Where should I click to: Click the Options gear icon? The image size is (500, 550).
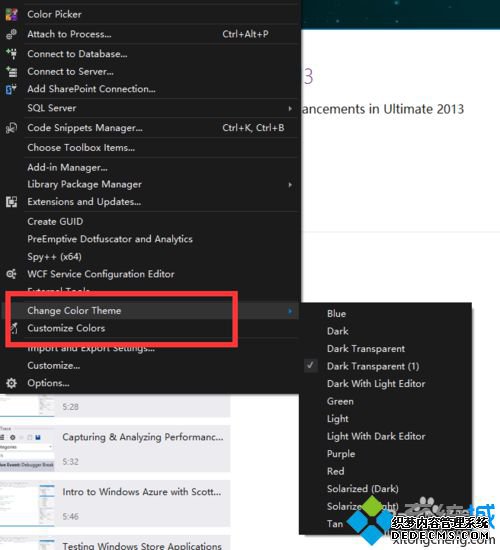click(11, 383)
